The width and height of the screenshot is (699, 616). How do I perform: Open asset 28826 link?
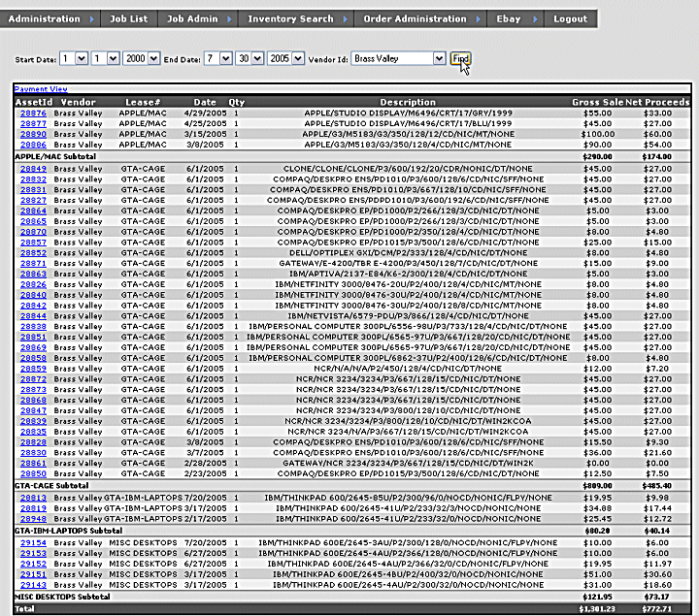[x=33, y=284]
